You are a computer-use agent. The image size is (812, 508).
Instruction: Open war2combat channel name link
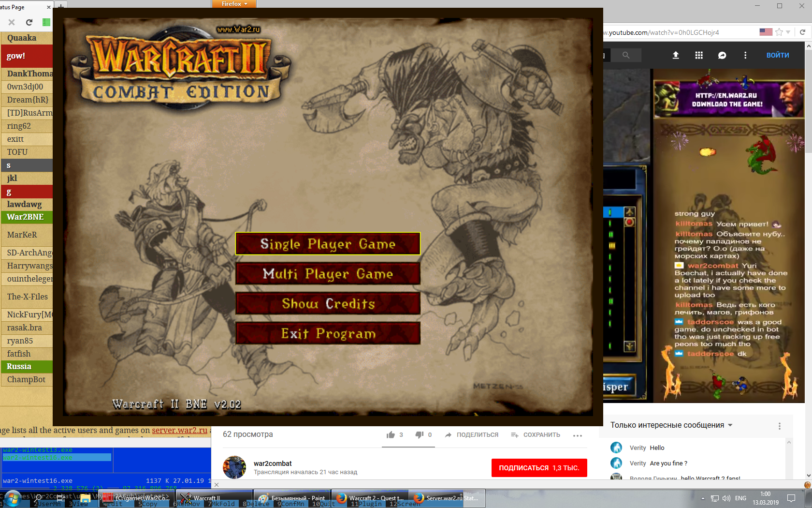273,463
